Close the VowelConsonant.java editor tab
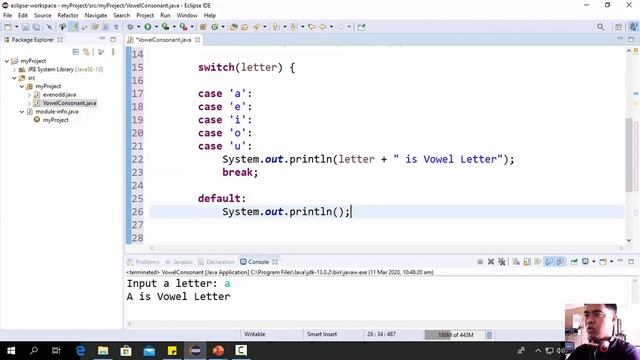Screen dimensions: 640x360 point(198,40)
